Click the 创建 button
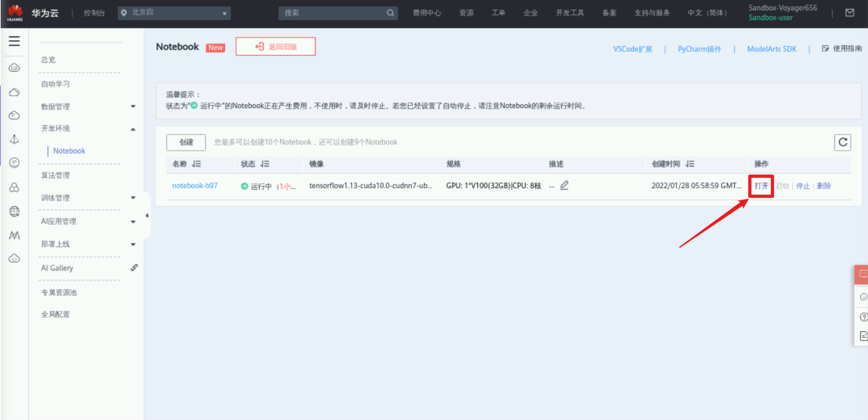Screen dimensions: 868x420 point(186,142)
